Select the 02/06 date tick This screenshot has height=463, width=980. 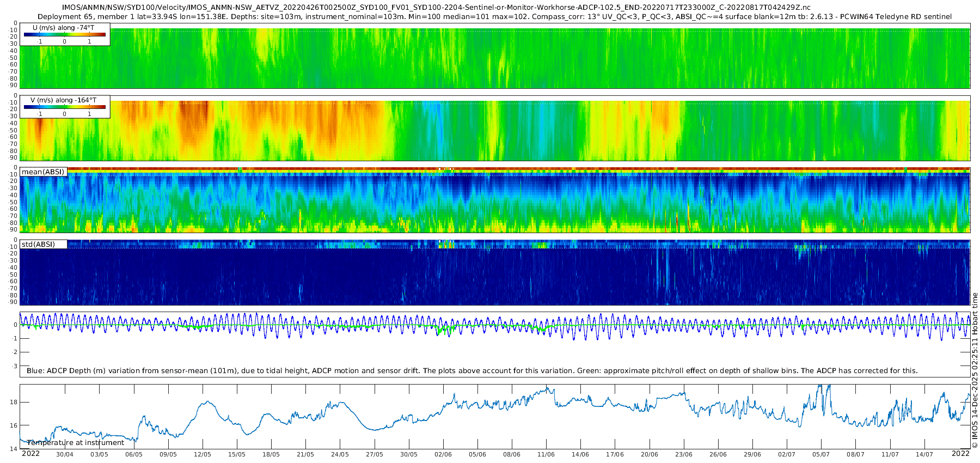[443, 454]
